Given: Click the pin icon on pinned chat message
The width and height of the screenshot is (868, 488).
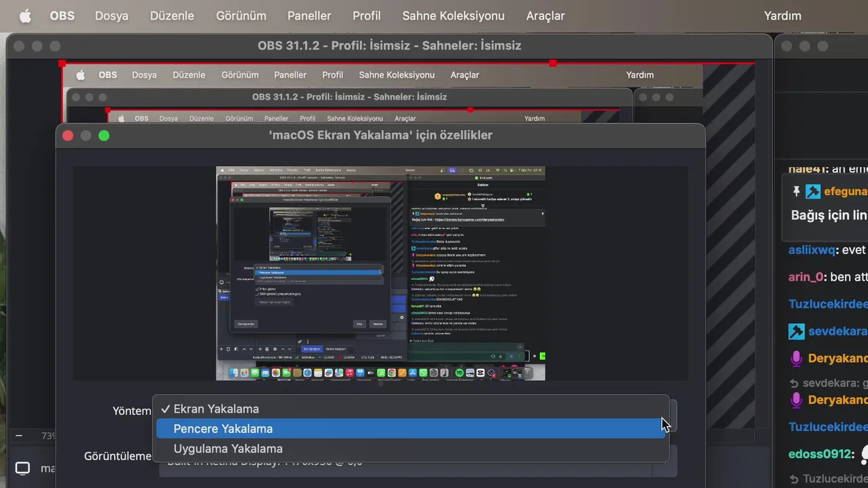Looking at the screenshot, I should [796, 192].
